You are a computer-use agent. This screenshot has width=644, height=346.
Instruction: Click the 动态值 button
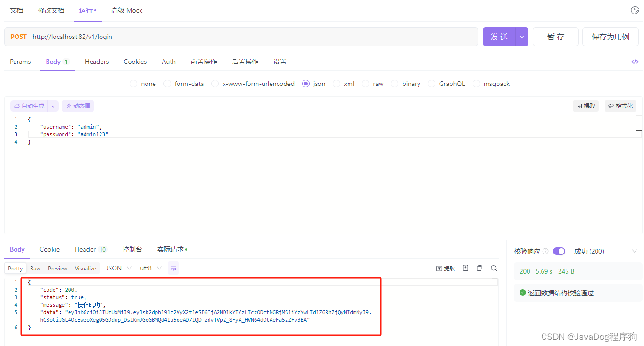78,106
